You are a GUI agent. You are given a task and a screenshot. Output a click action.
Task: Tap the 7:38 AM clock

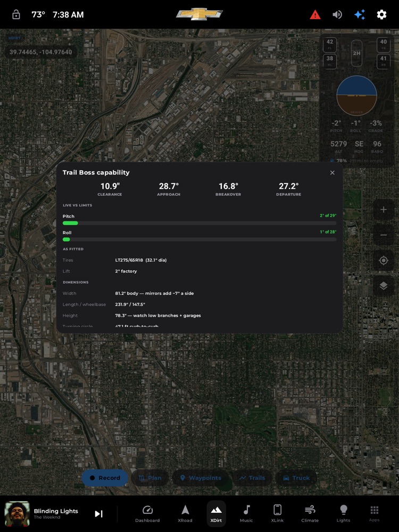[68, 14]
